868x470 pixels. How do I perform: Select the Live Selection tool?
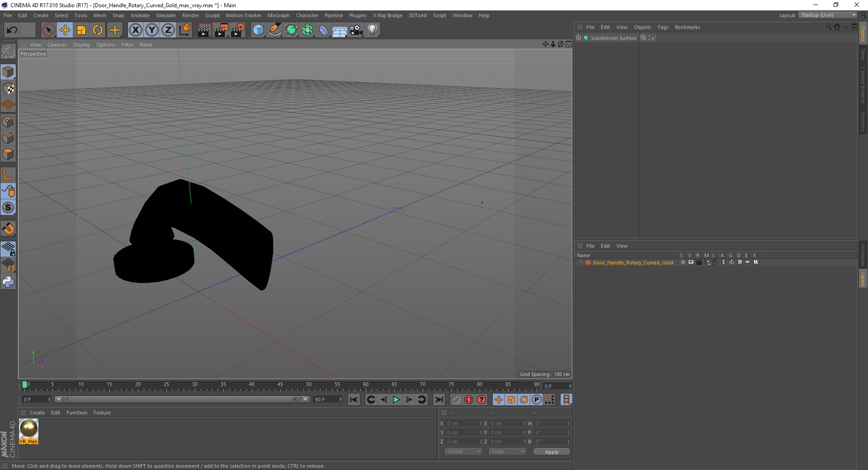(x=48, y=30)
